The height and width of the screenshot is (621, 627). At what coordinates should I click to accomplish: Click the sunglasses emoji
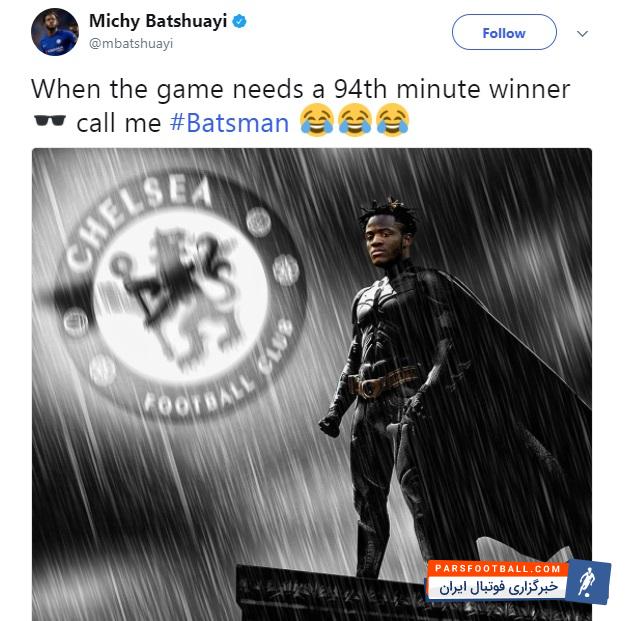pyautogui.click(x=50, y=120)
